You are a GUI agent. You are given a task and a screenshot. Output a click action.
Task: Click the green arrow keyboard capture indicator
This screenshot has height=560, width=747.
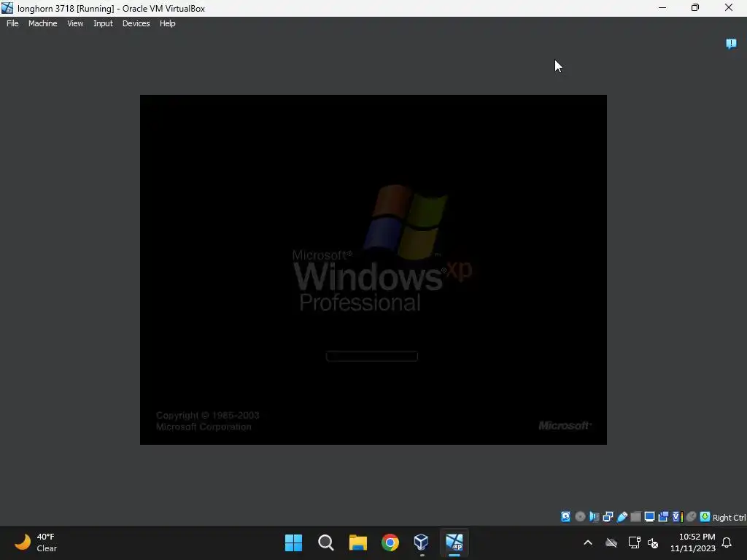705,517
